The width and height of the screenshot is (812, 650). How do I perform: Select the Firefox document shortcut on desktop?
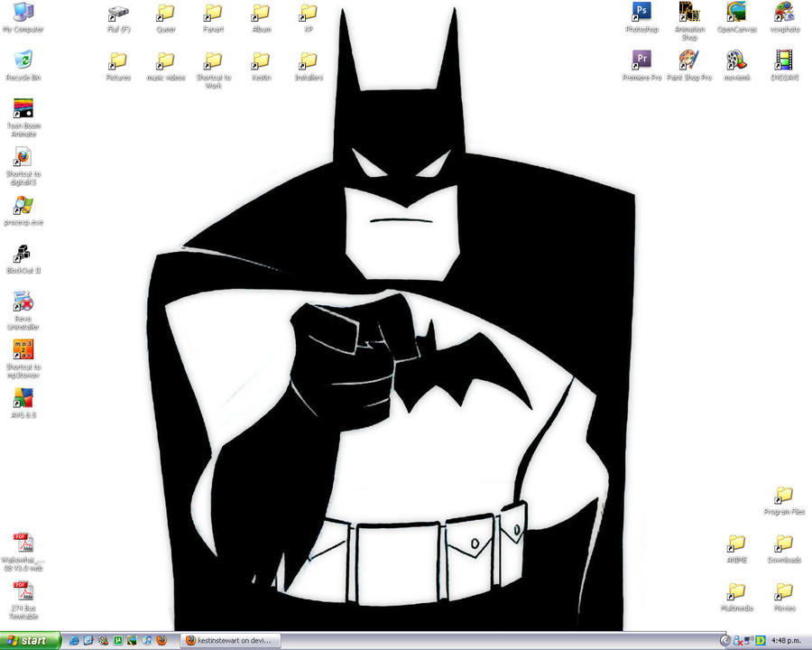point(23,166)
